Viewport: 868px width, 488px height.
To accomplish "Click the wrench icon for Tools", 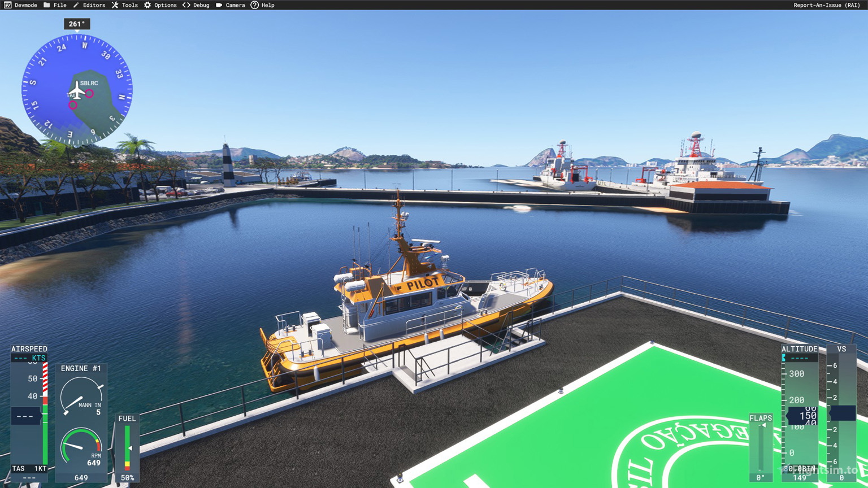I will click(x=115, y=5).
